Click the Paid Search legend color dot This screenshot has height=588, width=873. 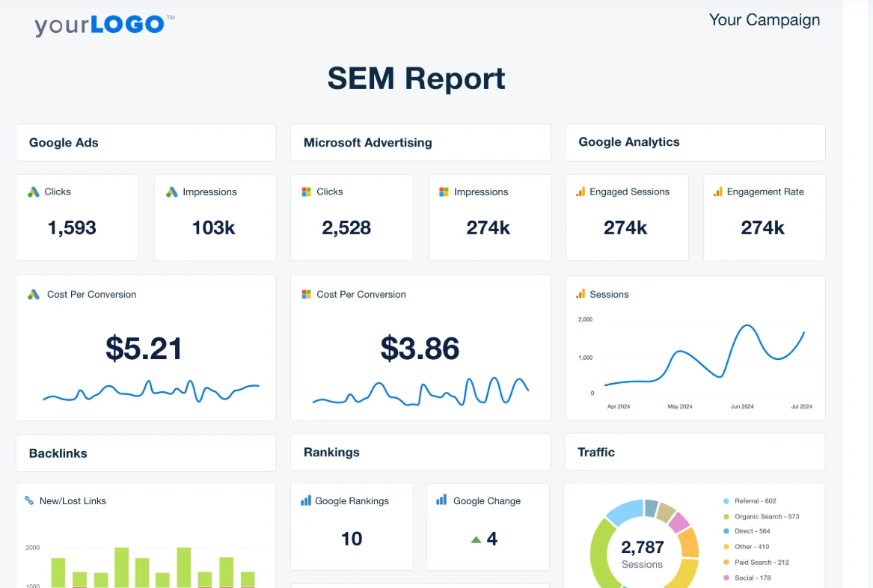tap(726, 563)
